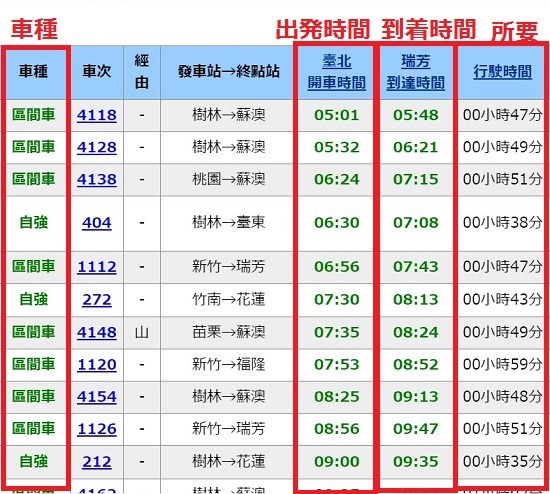Select the 05:01 departure time cell

click(x=337, y=115)
